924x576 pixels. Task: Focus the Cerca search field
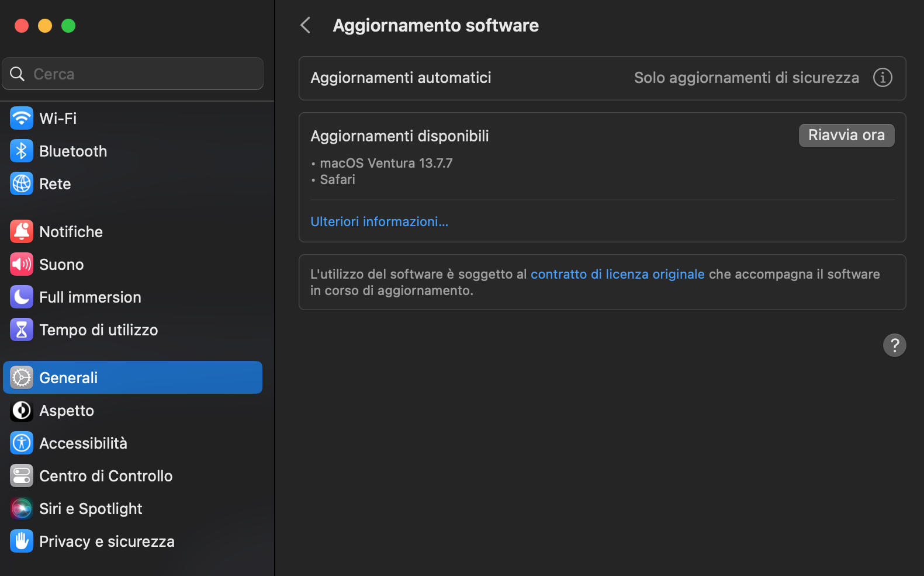click(133, 74)
